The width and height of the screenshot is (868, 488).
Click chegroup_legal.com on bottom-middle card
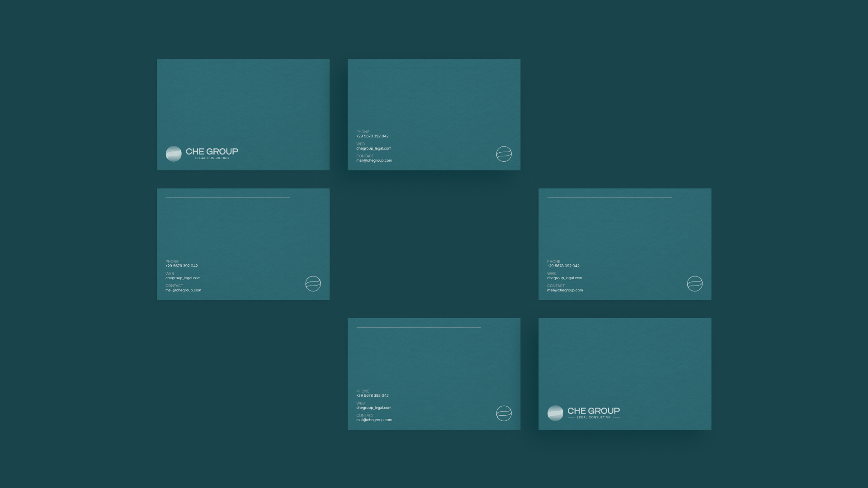(374, 408)
